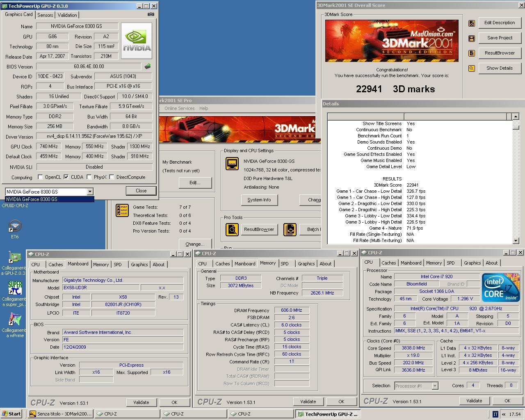Click Pro Tools ResultBrowser magnifier icon

(232, 229)
